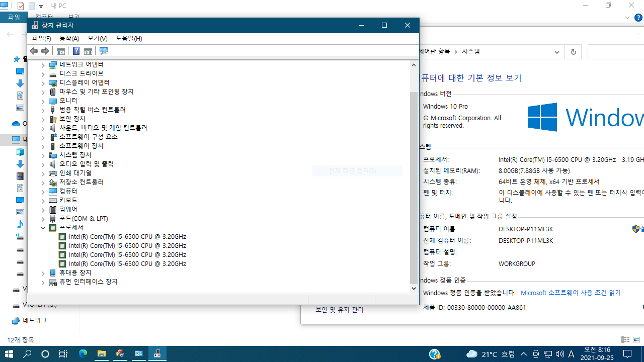Click the Back arrow in Device Manager toolbar
This screenshot has width=644, height=362.
(34, 51)
